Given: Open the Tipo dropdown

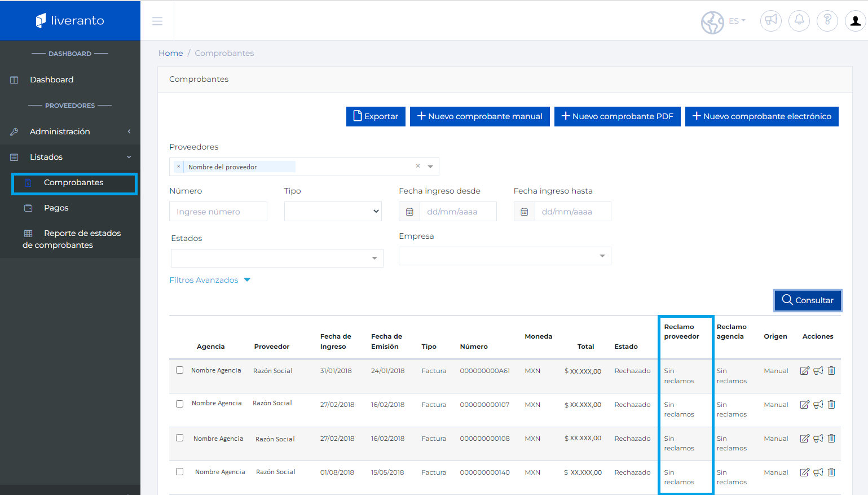Looking at the screenshot, I should [333, 212].
